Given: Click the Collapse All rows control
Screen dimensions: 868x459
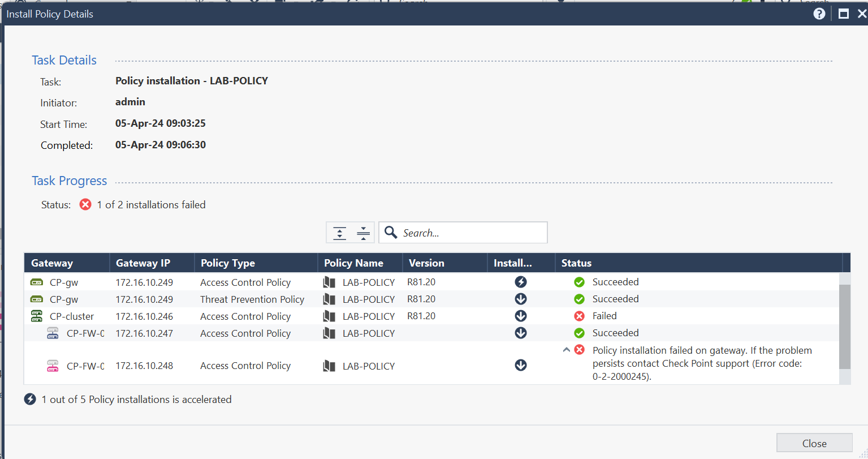Looking at the screenshot, I should (362, 232).
